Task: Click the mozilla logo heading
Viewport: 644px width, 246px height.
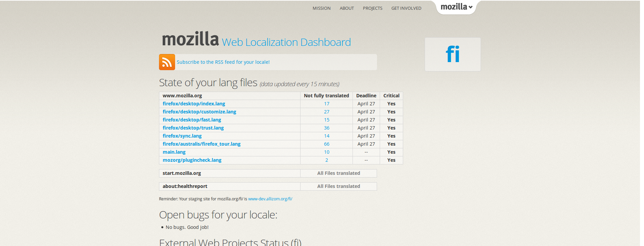Action: click(x=190, y=39)
